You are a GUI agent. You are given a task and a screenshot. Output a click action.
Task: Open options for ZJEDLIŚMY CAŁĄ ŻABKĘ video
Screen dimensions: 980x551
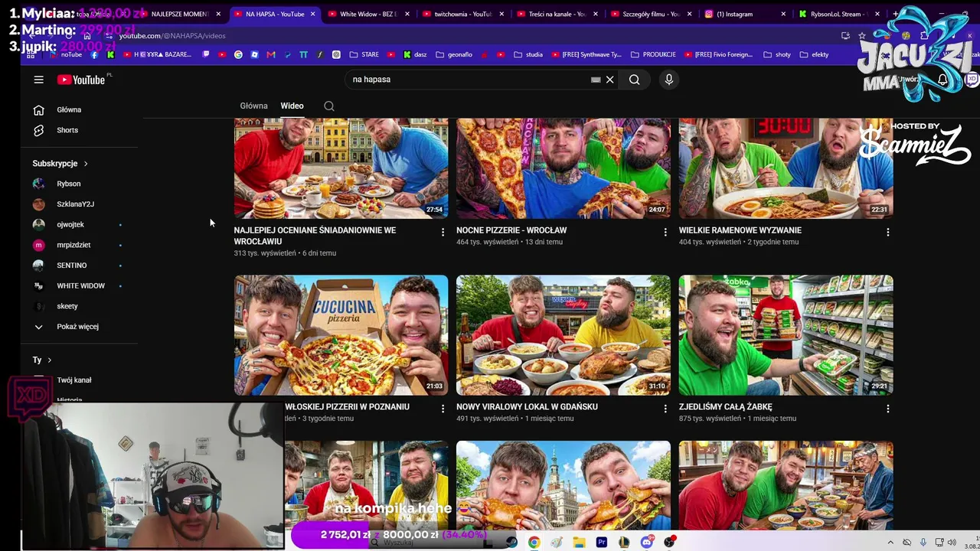click(888, 409)
